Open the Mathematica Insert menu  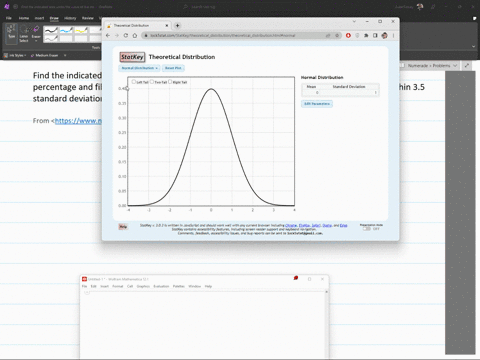[x=105, y=286]
